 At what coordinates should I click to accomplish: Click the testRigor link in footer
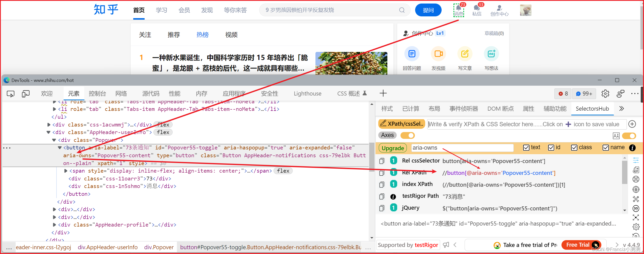(426, 245)
